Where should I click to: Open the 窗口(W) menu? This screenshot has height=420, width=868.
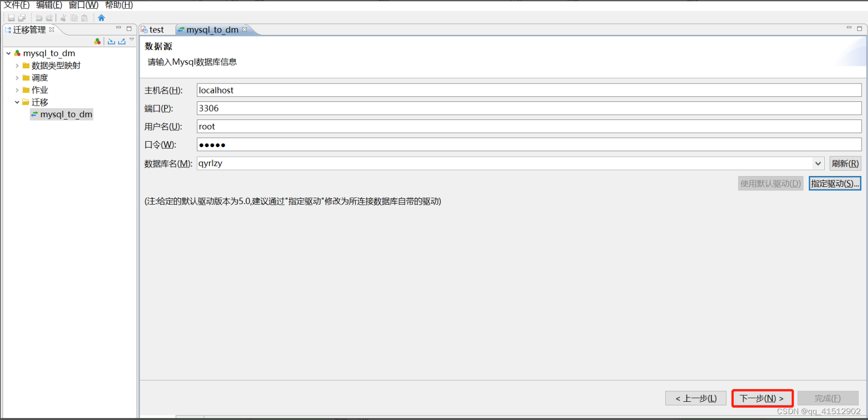point(84,5)
